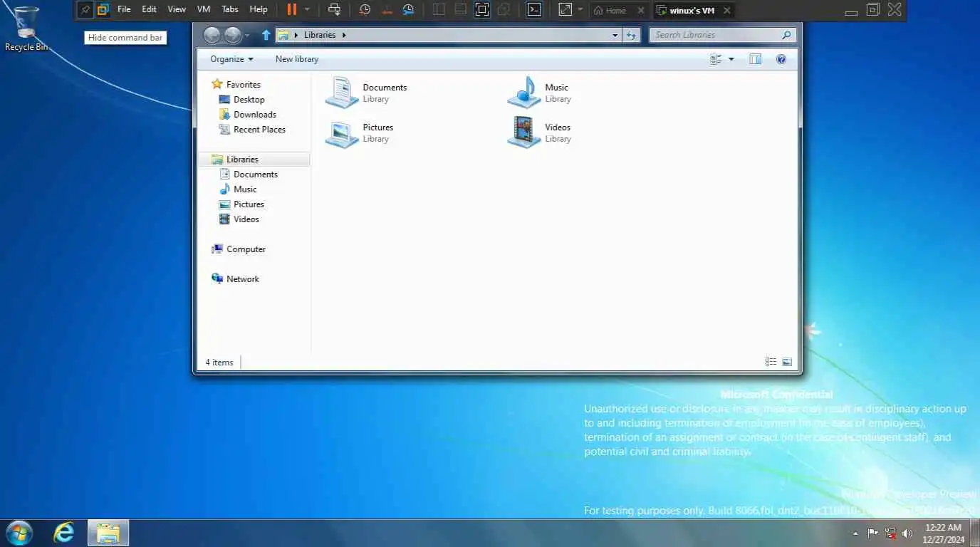Screen dimensions: 980x547
Task: Go forward in Explorer navigation
Action: tap(233, 35)
